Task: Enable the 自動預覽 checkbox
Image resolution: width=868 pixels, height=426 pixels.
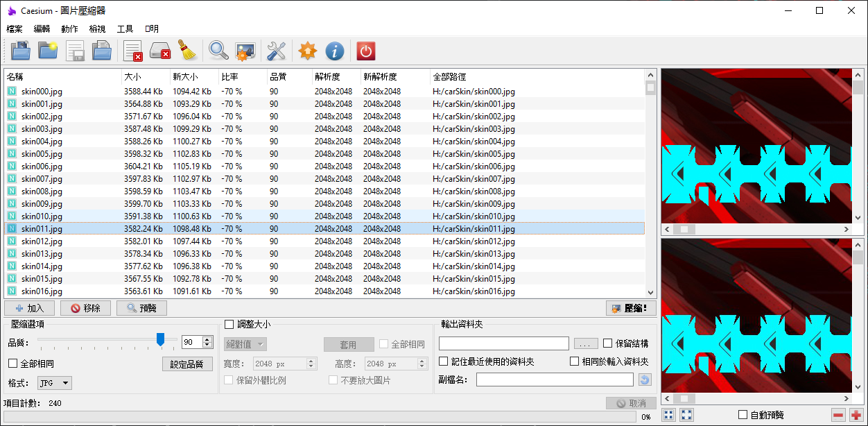Action: point(743,415)
